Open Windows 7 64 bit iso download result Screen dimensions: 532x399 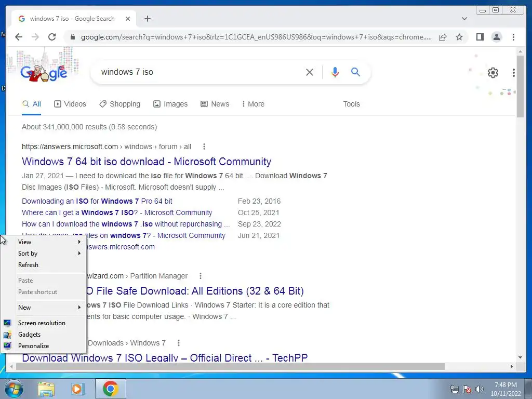click(147, 162)
